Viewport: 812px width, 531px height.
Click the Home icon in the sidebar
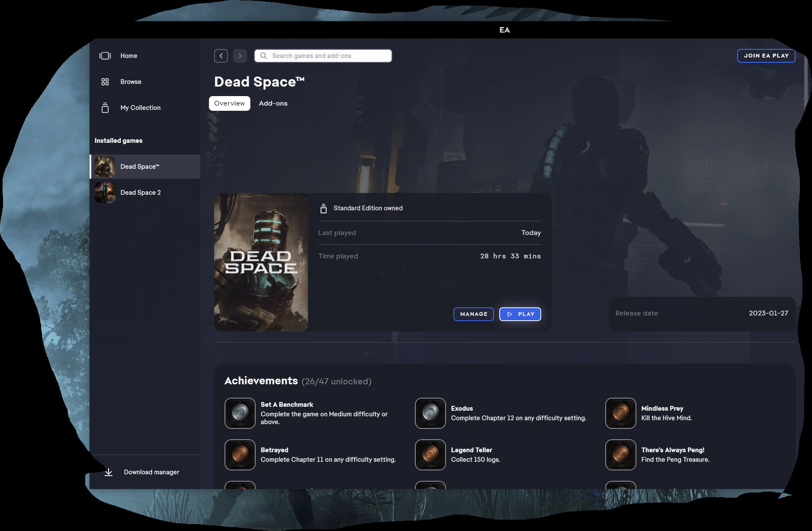pos(105,56)
